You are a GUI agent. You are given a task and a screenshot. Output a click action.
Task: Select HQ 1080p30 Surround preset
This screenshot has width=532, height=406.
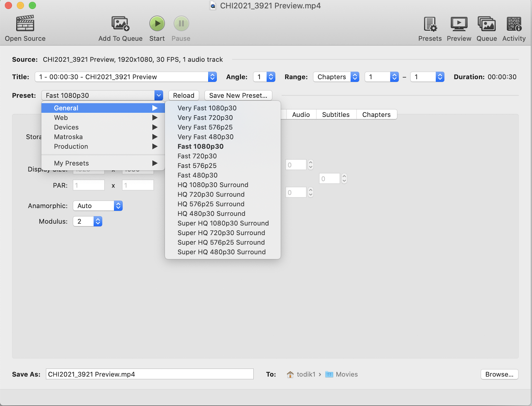[223, 185]
